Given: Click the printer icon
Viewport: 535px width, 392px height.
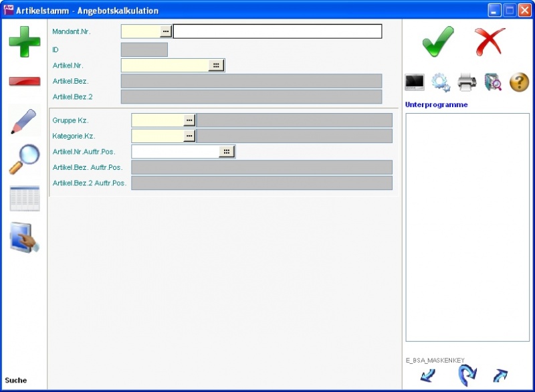Looking at the screenshot, I should pyautogui.click(x=467, y=82).
